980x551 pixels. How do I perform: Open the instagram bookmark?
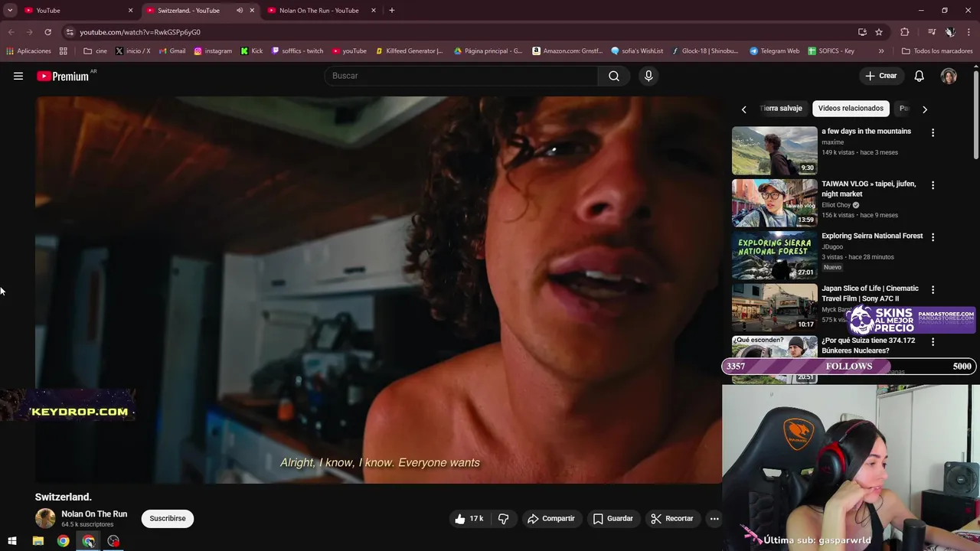click(213, 51)
